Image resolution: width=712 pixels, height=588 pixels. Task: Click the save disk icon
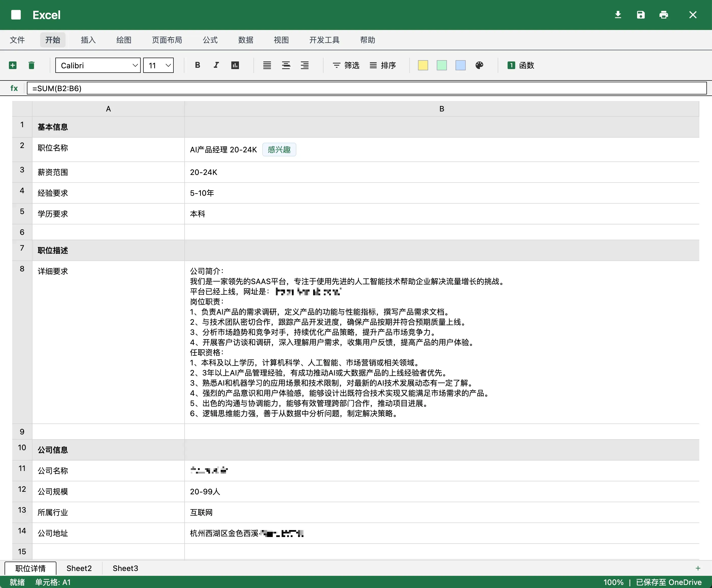click(641, 15)
